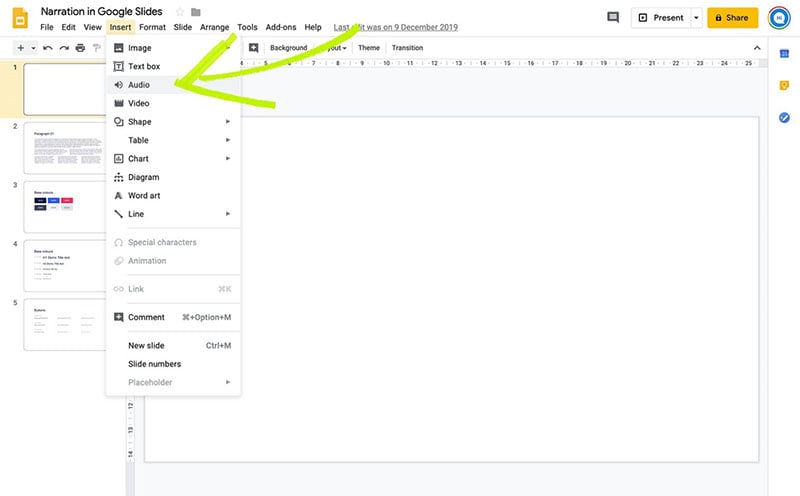Click the undo icon
The width and height of the screenshot is (800, 496).
(x=47, y=48)
